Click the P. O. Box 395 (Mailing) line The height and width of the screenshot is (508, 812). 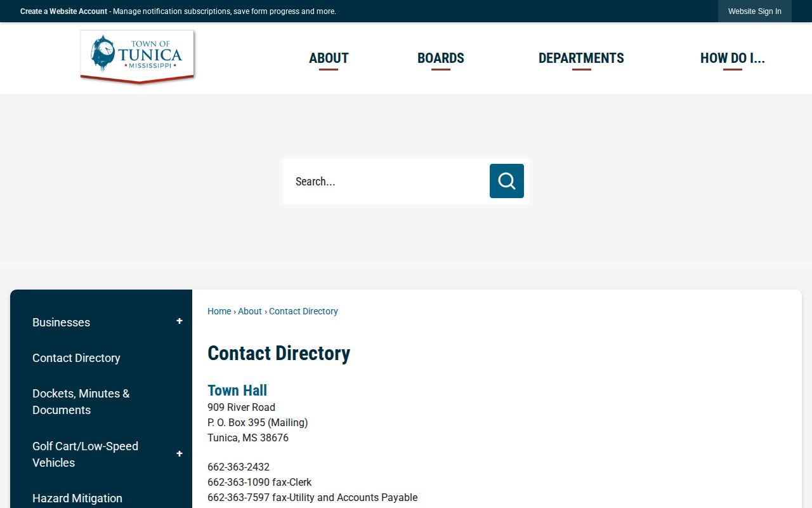(x=258, y=422)
